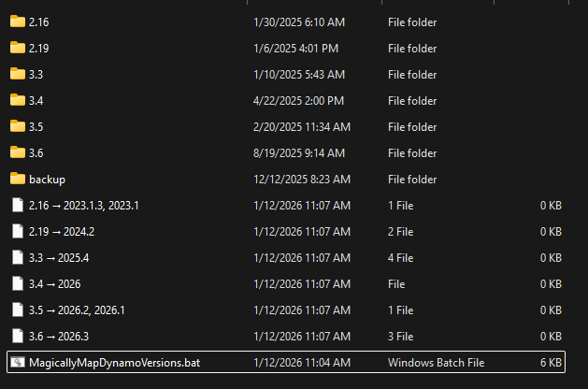Click the date modified 8/19/2025 9:14 AM
Screen dimensions: 588x389
299,152
